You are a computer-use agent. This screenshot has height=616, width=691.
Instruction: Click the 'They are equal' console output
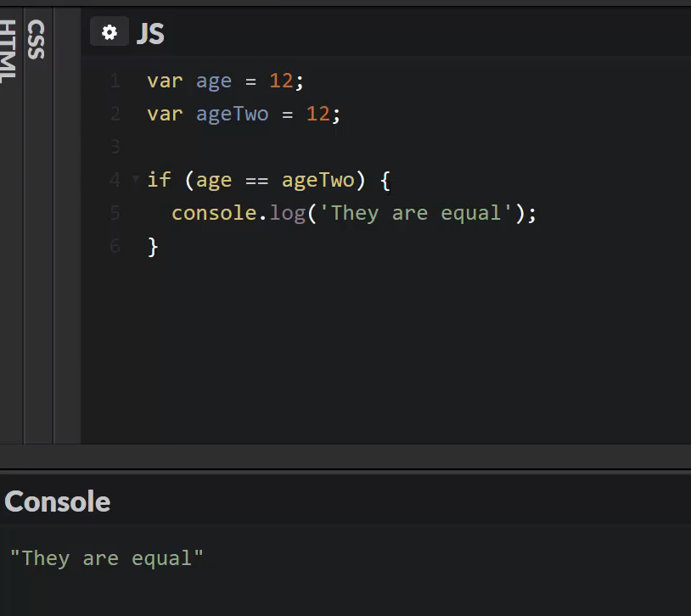[106, 557]
